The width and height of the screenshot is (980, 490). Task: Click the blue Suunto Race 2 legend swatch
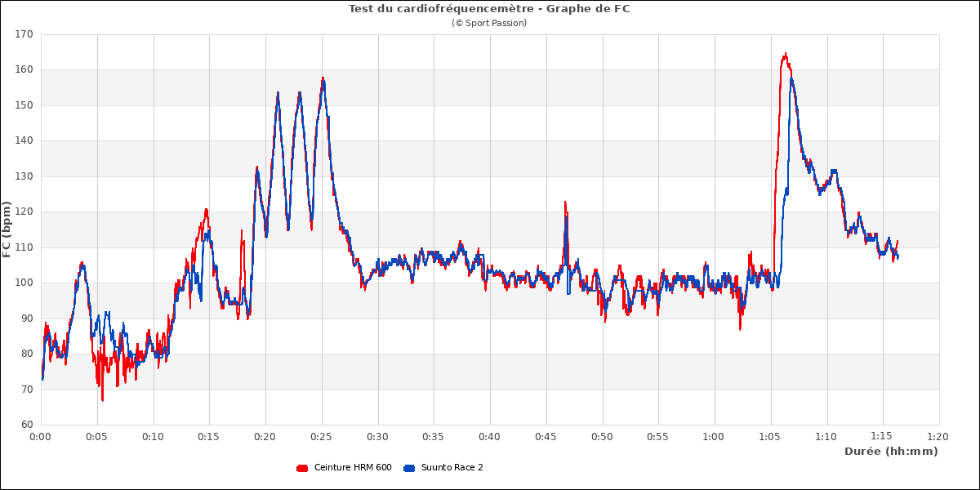click(409, 468)
